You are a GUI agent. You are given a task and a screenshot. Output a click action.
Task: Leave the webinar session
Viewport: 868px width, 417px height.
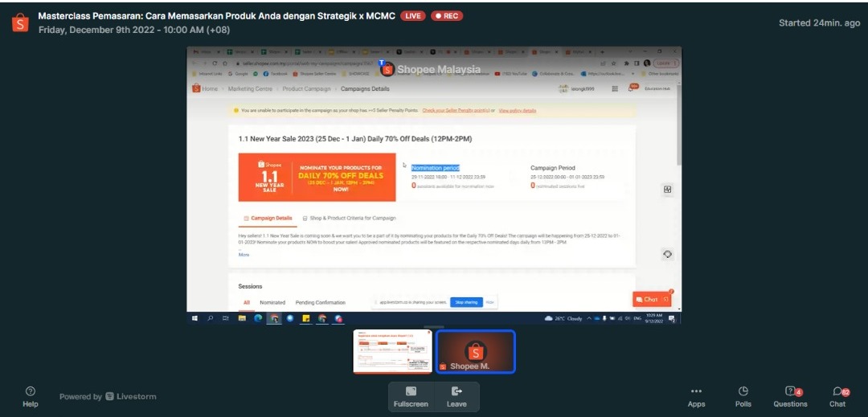point(457,396)
